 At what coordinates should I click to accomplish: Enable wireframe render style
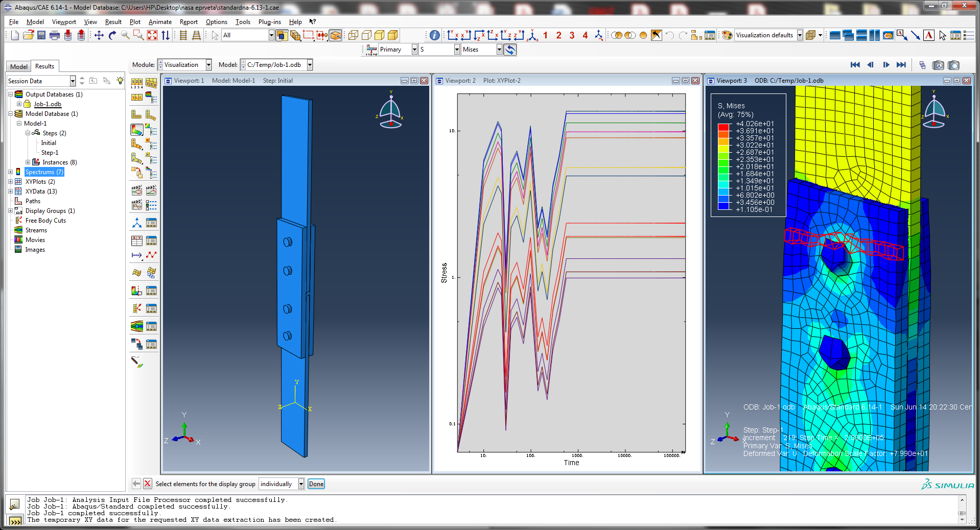pyautogui.click(x=353, y=35)
